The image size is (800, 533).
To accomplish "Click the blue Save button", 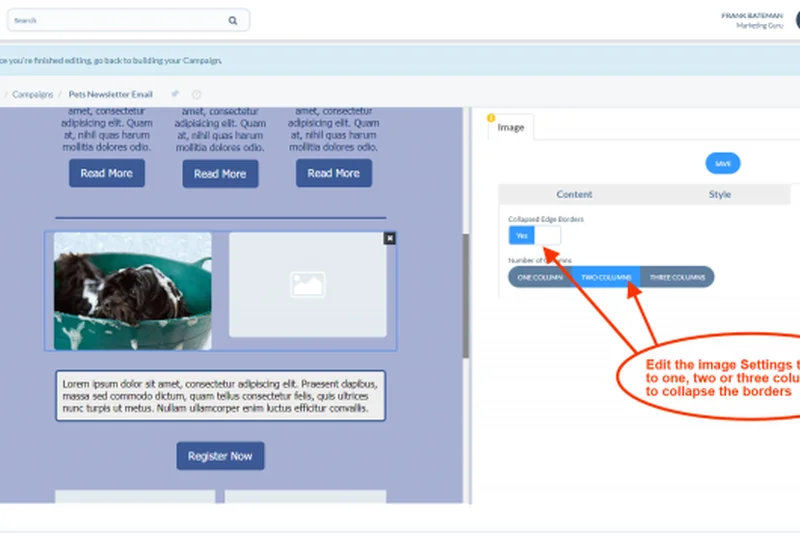I will click(x=722, y=163).
